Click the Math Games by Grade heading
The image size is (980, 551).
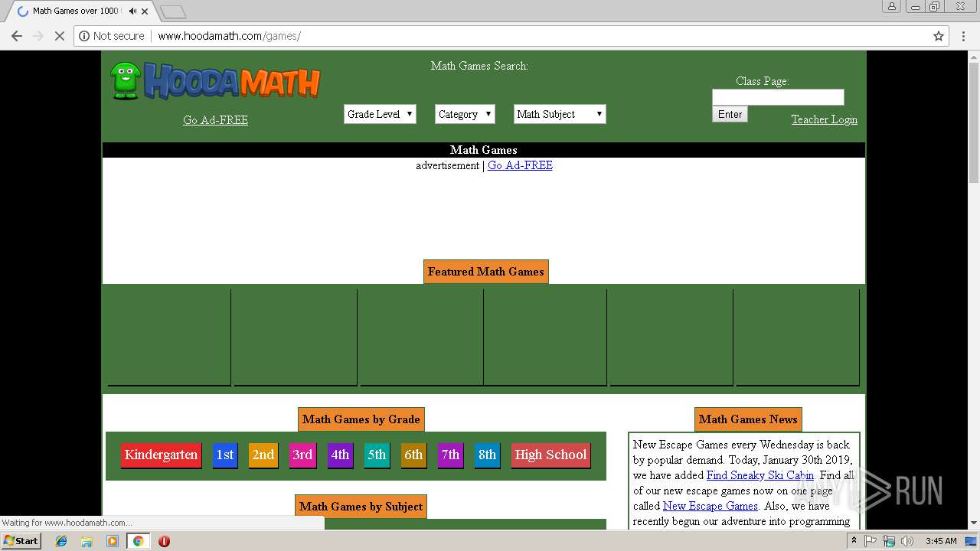tap(361, 419)
